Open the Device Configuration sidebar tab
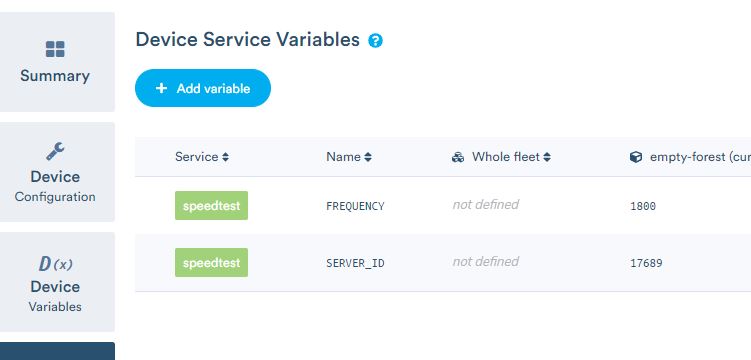Screen dimensions: 751x360 57,172
